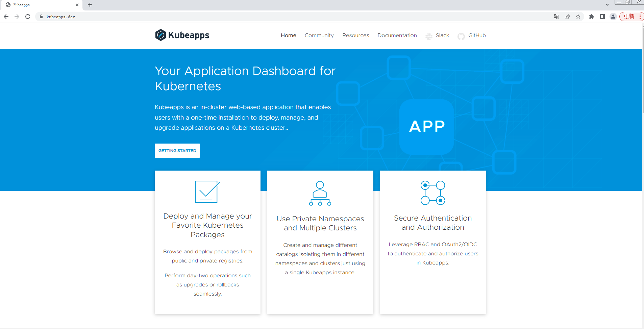Click the Slack icon in navigation

(429, 36)
